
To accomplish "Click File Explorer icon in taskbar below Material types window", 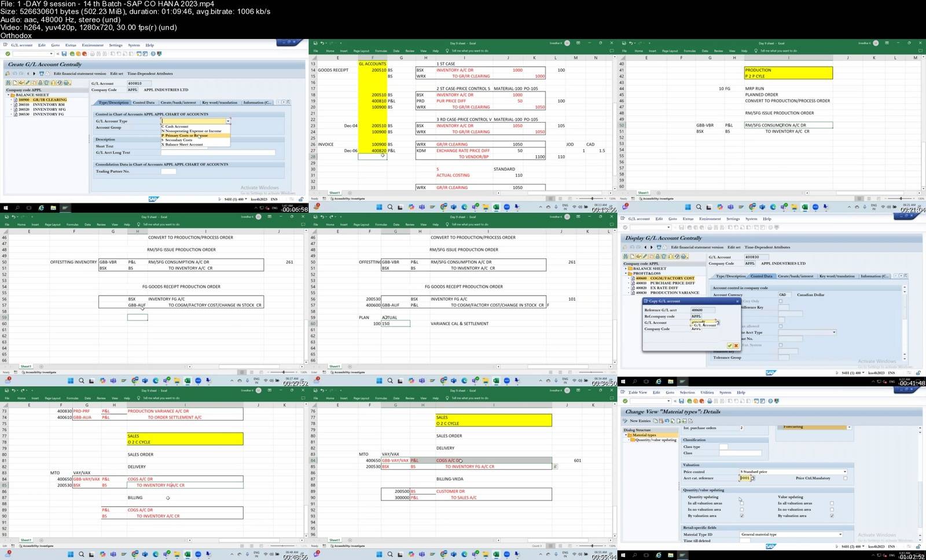I will 670,555.
